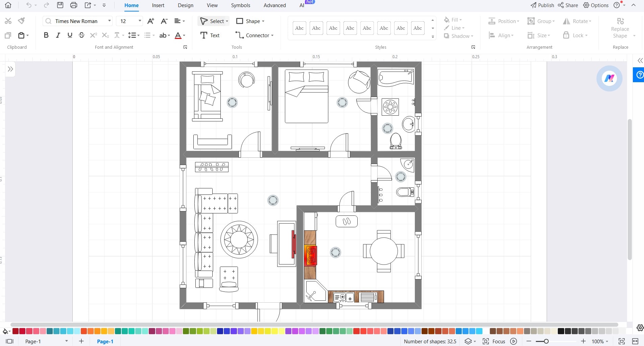Image resolution: width=644 pixels, height=346 pixels.
Task: Switch to the Advanced tab
Action: [x=275, y=5]
